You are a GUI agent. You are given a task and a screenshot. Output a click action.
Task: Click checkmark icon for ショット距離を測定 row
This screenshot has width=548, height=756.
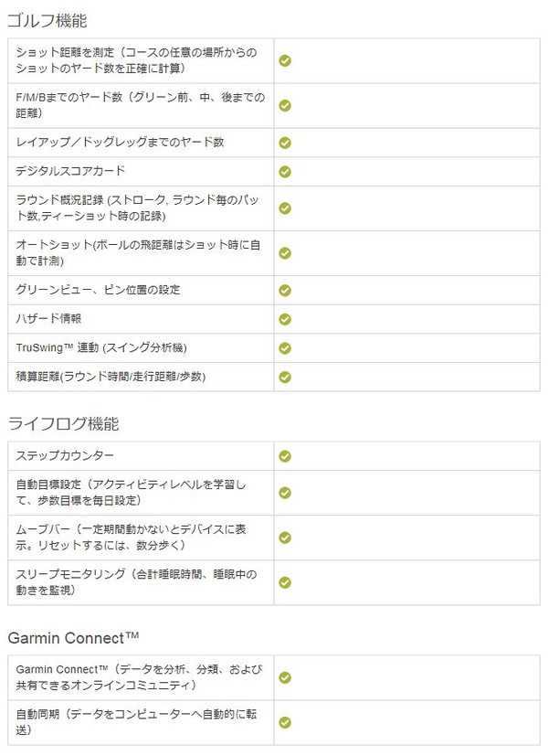click(x=285, y=60)
